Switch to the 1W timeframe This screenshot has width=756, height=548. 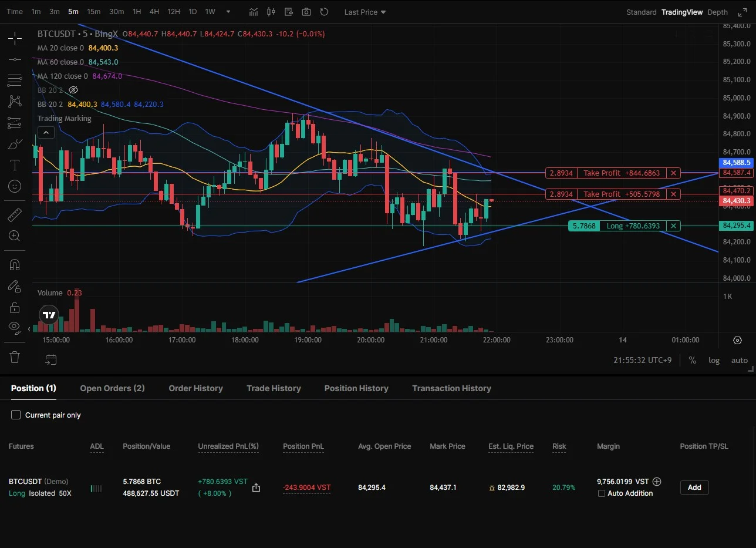210,12
